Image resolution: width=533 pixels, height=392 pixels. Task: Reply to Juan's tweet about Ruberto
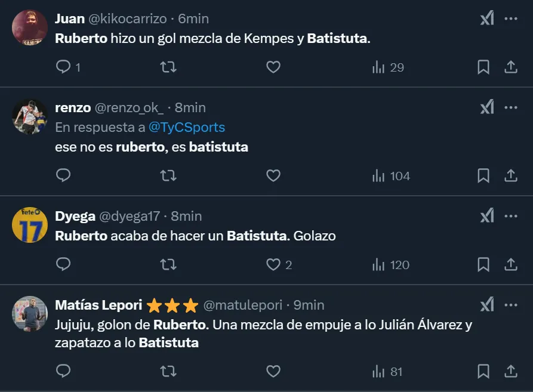(63, 67)
